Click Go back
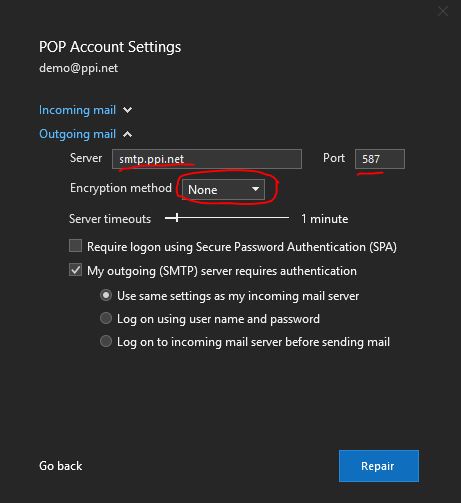Viewport: 461px width, 503px height. 61,466
